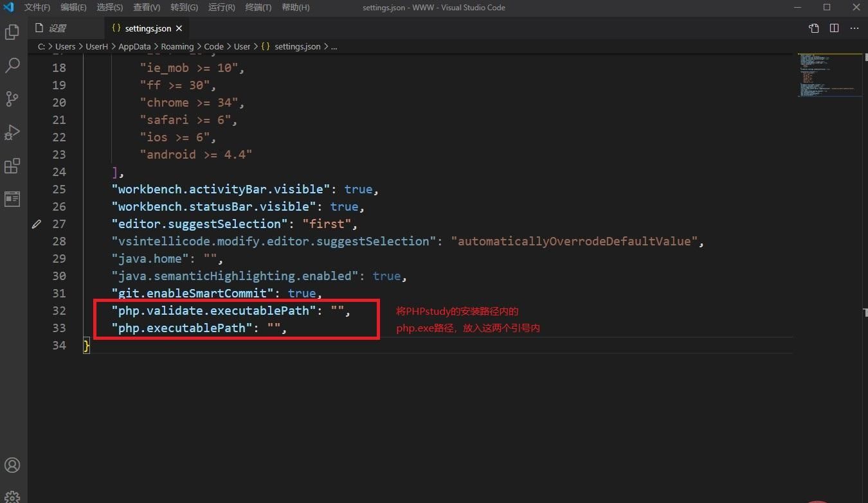Click the true value on line 30
This screenshot has width=868, height=503.
coord(387,276)
